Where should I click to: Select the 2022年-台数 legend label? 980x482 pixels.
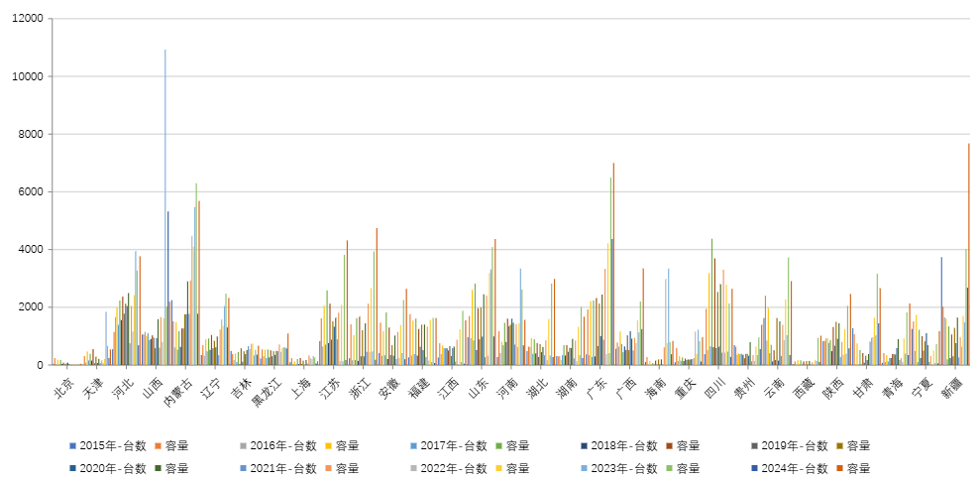pos(460,468)
